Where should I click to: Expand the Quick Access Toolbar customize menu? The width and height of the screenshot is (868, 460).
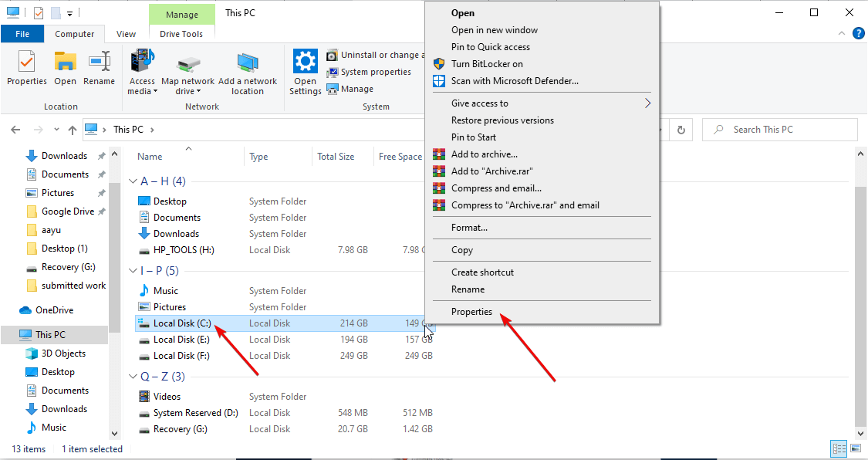tap(69, 12)
